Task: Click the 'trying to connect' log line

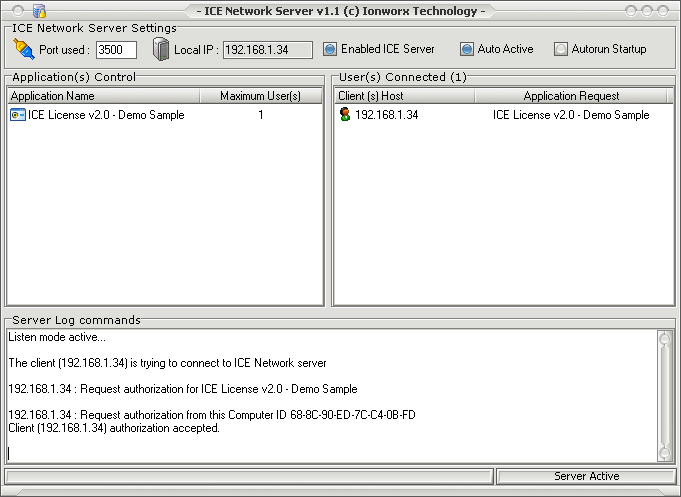Action: [x=167, y=363]
